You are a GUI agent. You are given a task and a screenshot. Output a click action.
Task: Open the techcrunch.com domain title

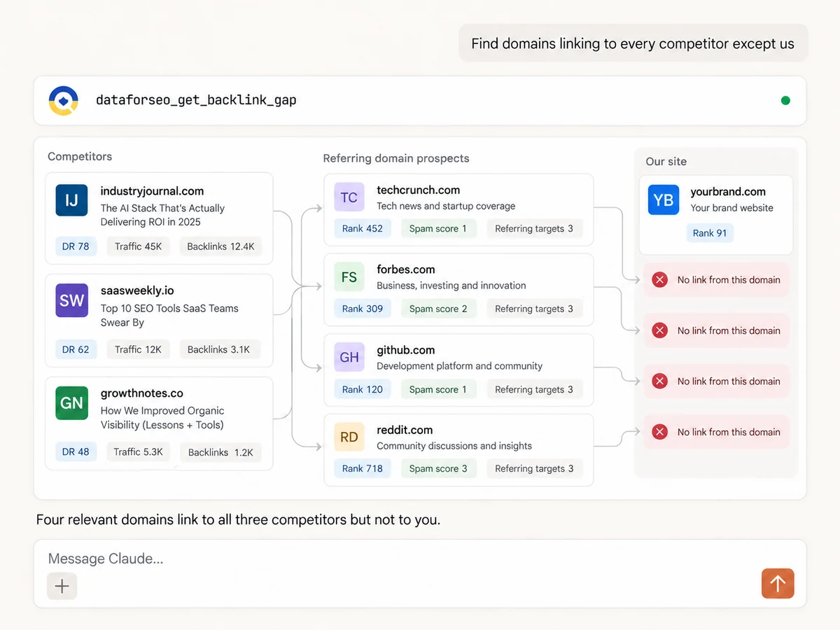pyautogui.click(x=418, y=190)
